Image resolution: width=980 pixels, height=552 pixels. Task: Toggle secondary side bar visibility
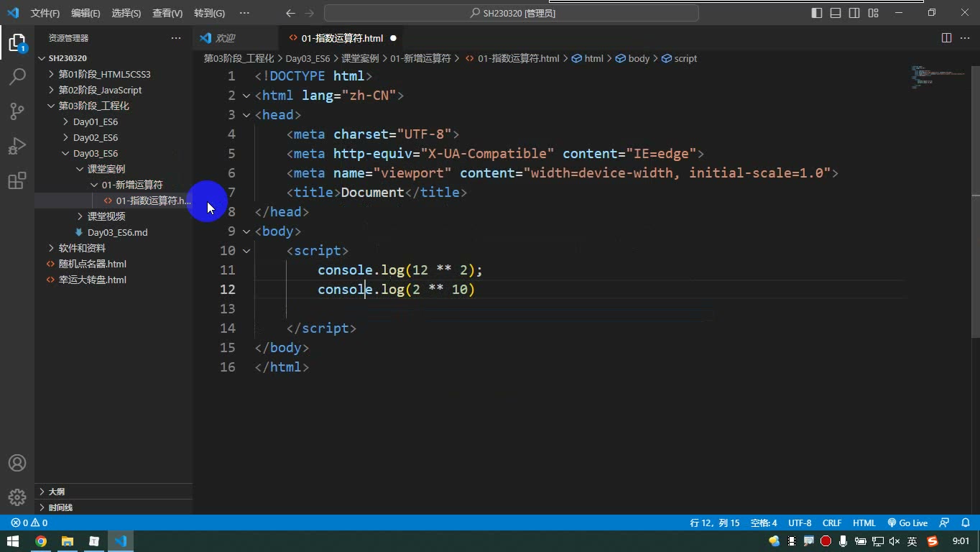point(854,13)
